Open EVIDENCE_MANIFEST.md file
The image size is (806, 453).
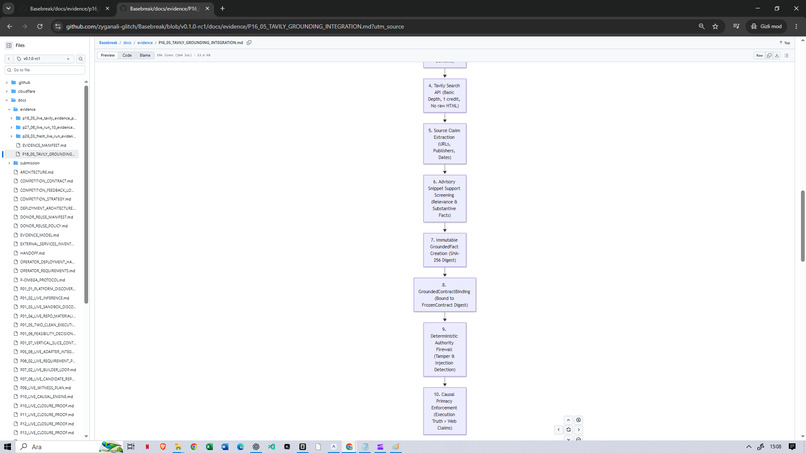44,145
